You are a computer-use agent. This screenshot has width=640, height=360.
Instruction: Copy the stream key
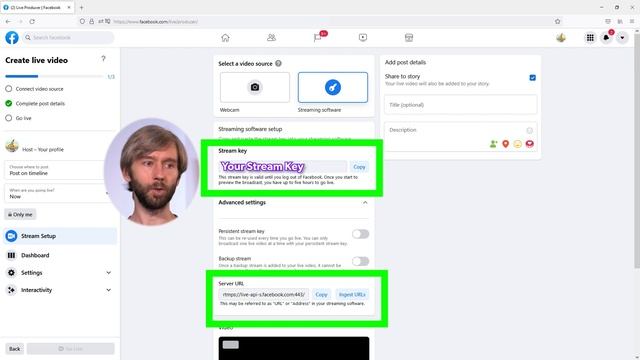pyautogui.click(x=359, y=167)
